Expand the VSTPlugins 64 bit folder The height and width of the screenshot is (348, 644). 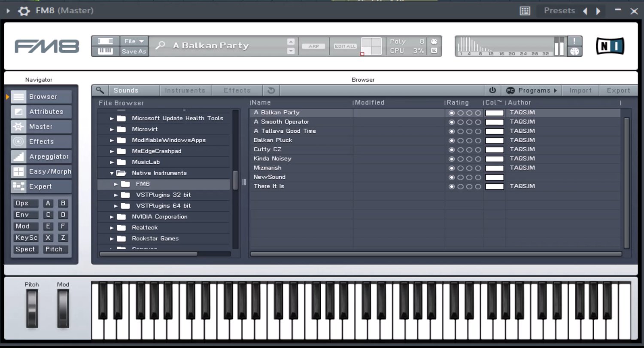pyautogui.click(x=116, y=206)
